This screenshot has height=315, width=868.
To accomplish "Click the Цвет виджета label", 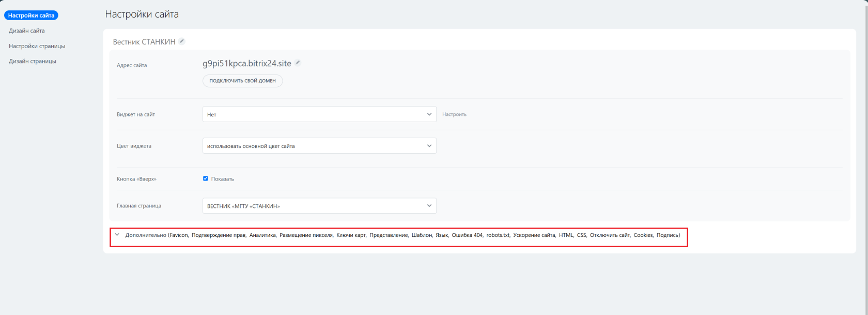I will click(134, 146).
